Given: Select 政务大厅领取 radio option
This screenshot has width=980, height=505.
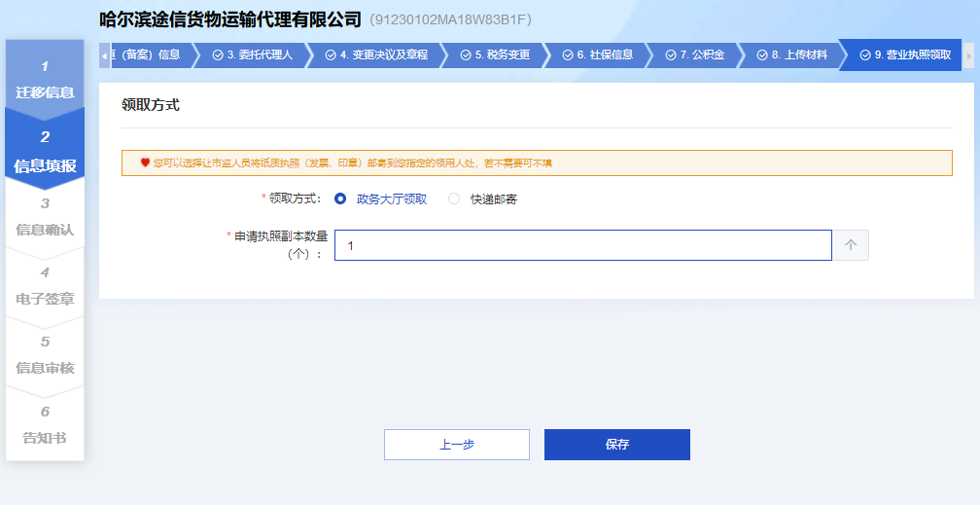Looking at the screenshot, I should pyautogui.click(x=340, y=198).
